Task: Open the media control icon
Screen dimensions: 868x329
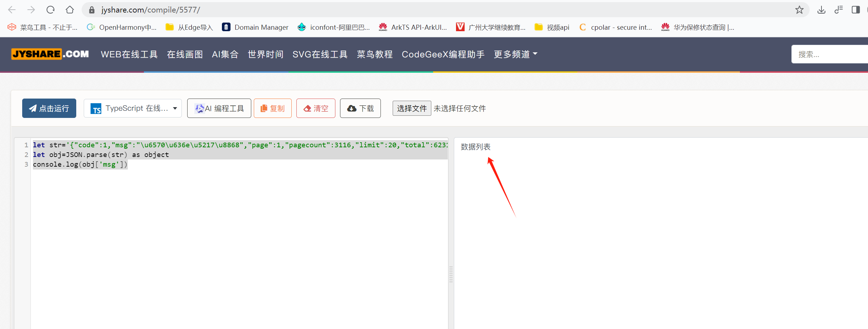Action: point(839,10)
